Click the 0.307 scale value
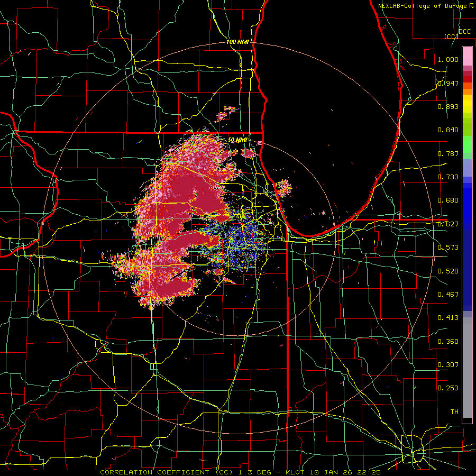Viewport: 476px width, 476px height. click(x=448, y=365)
